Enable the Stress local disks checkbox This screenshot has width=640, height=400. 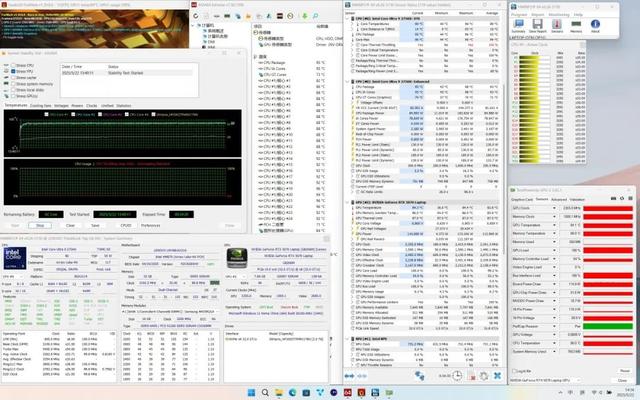click(13, 90)
